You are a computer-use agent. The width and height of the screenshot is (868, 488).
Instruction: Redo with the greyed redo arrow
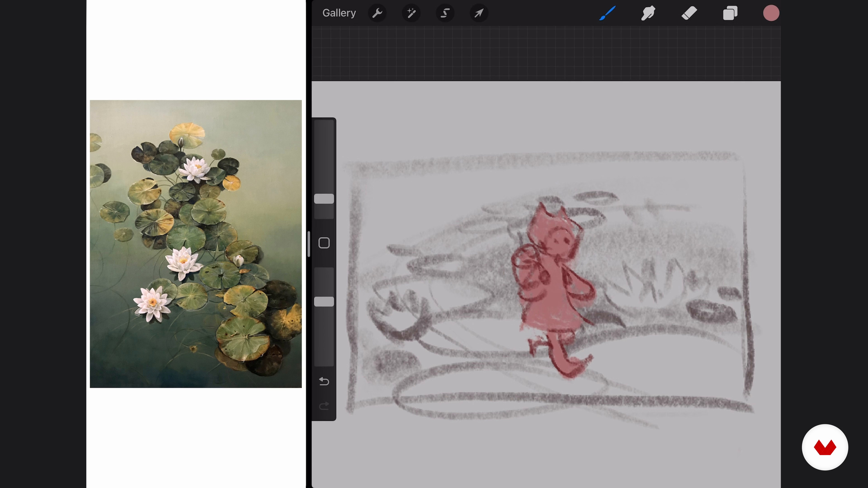[324, 406]
